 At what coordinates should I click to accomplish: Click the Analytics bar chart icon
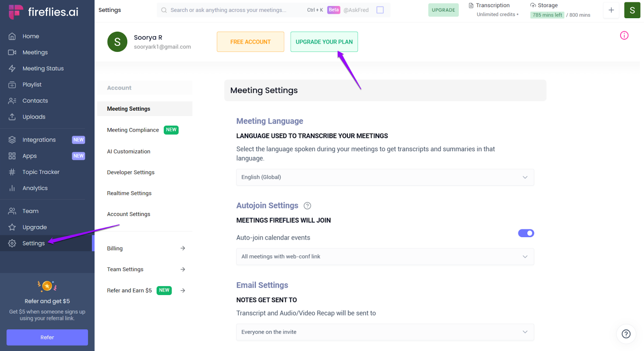[x=12, y=188]
